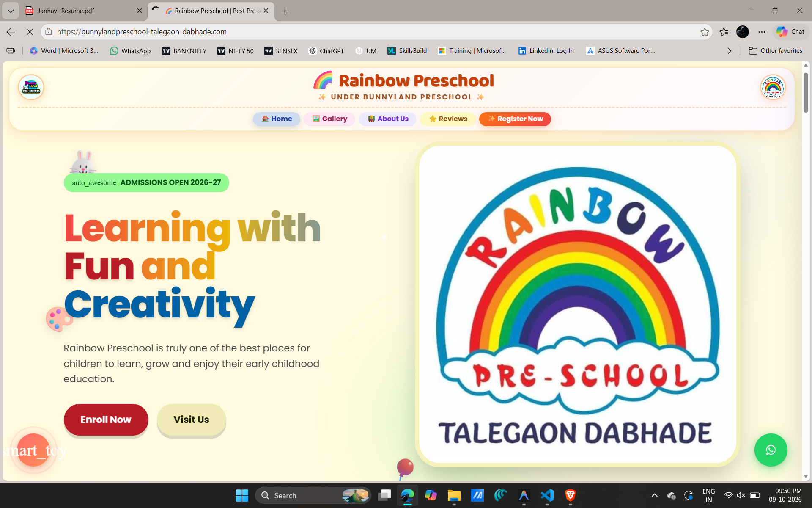The image size is (812, 508).
Task: Open the Windows Start menu
Action: click(x=242, y=495)
